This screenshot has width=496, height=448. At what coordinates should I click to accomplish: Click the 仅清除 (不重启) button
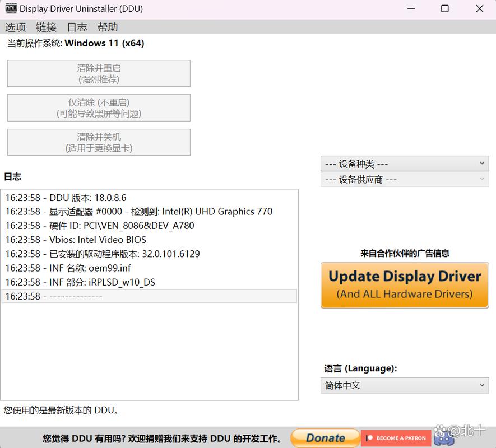[x=99, y=108]
